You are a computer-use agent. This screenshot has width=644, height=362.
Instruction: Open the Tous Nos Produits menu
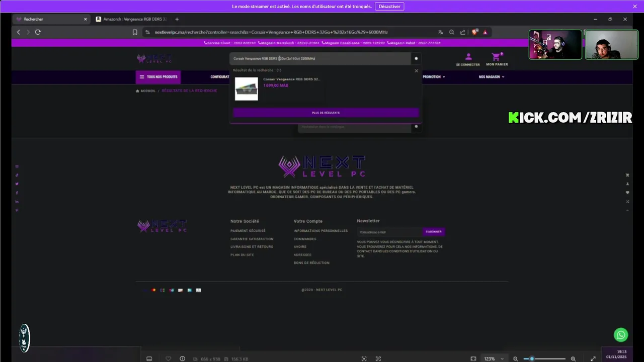click(158, 77)
